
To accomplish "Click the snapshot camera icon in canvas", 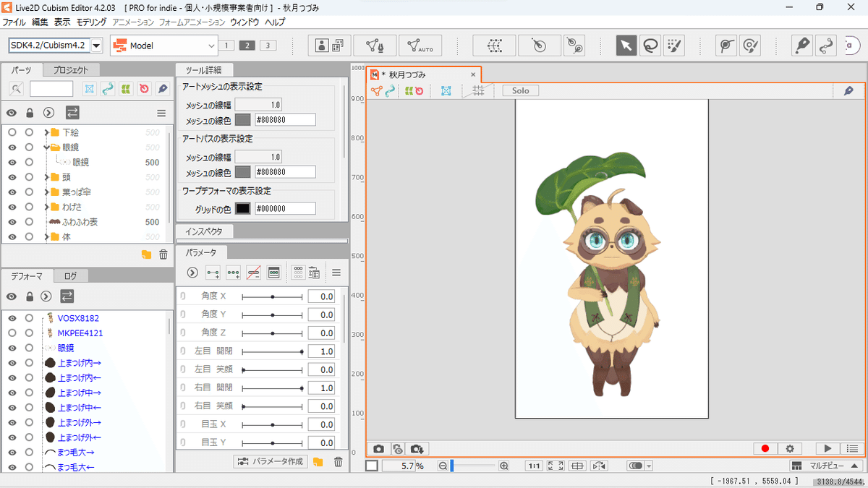I will (x=378, y=449).
